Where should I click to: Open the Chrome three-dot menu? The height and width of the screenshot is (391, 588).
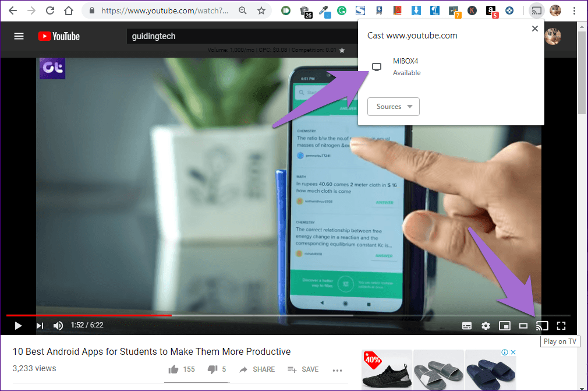click(x=575, y=10)
